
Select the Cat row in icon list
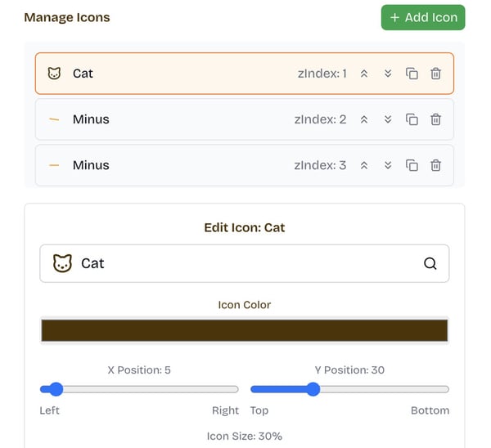click(x=164, y=74)
